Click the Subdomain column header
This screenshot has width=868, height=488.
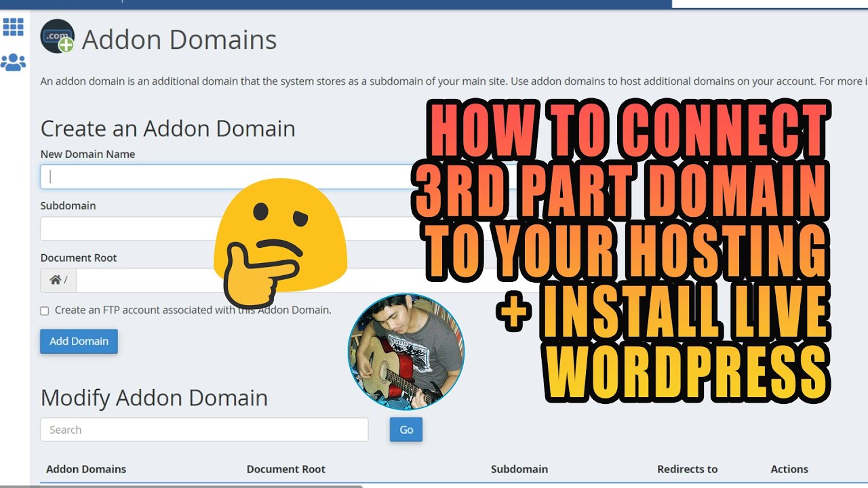[519, 469]
